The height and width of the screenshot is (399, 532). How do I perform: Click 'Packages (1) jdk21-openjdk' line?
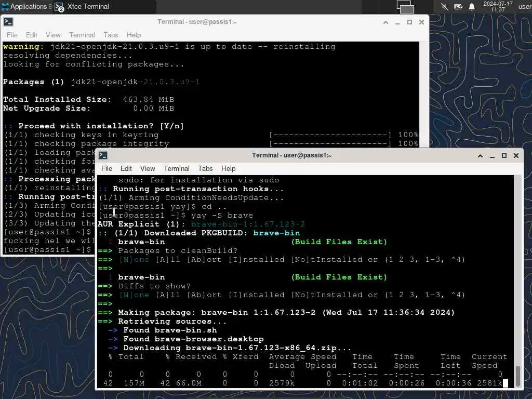click(101, 82)
